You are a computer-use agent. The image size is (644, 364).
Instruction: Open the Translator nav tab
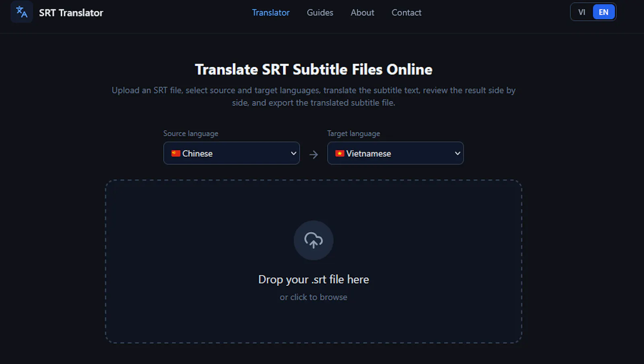270,12
